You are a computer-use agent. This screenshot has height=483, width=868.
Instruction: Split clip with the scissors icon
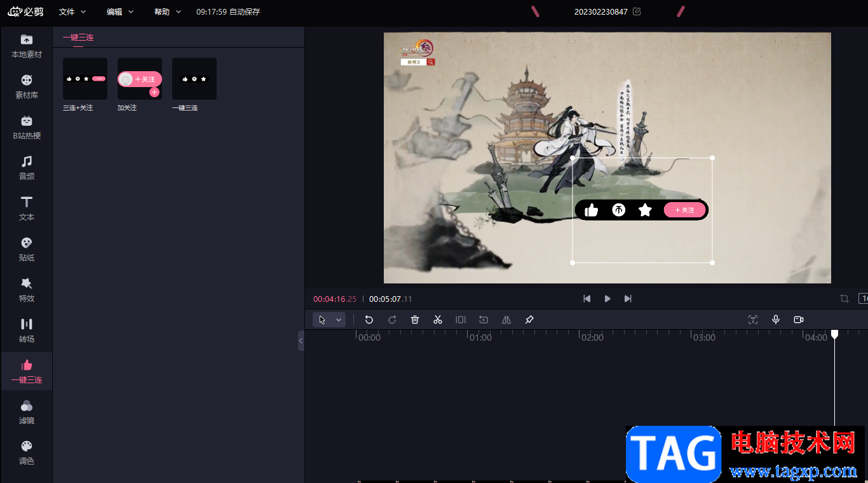438,320
